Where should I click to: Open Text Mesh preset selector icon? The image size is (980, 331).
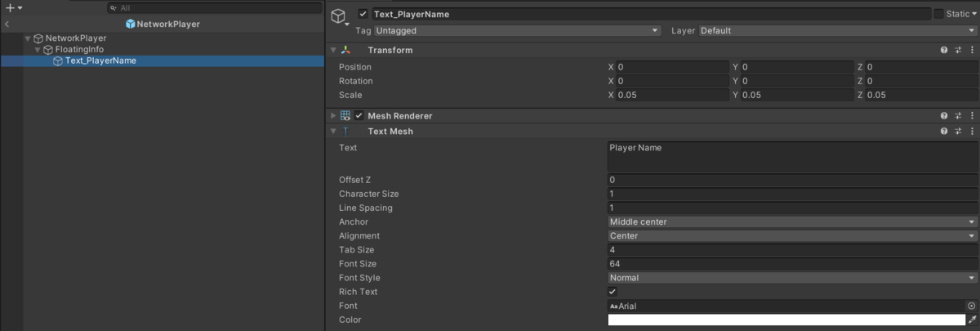pos(959,131)
